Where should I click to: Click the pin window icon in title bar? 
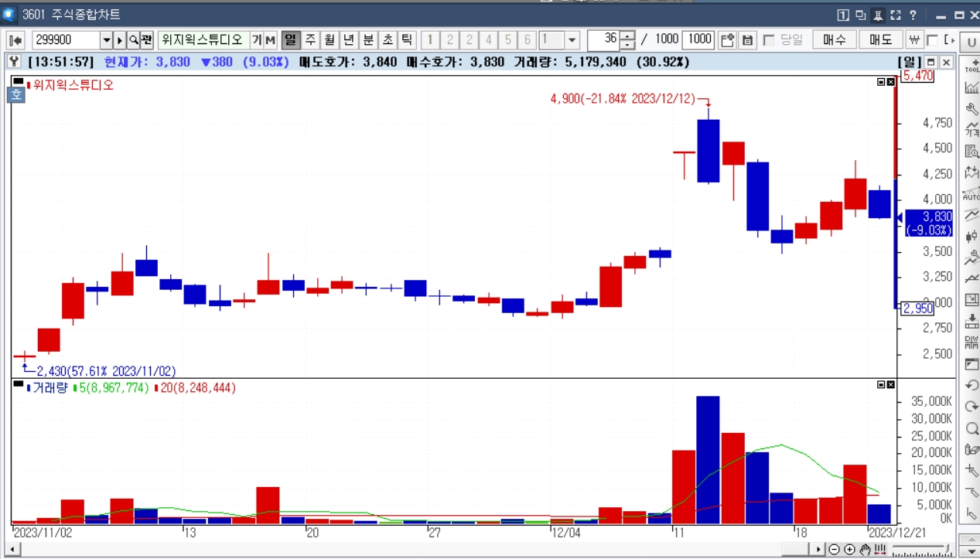(878, 15)
